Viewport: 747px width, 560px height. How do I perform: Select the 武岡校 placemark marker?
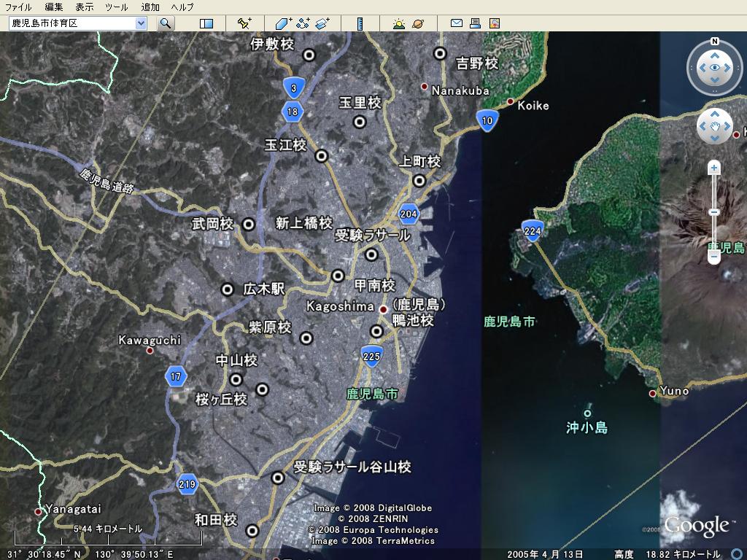pos(249,225)
